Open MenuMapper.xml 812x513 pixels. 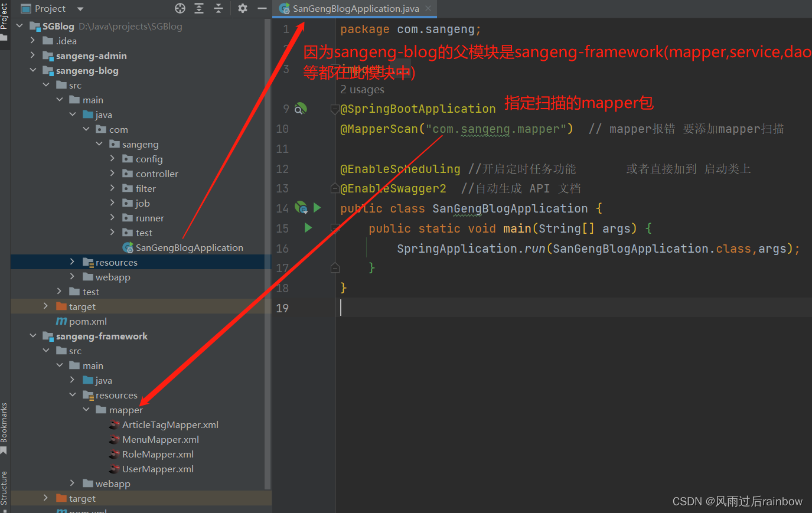[160, 439]
